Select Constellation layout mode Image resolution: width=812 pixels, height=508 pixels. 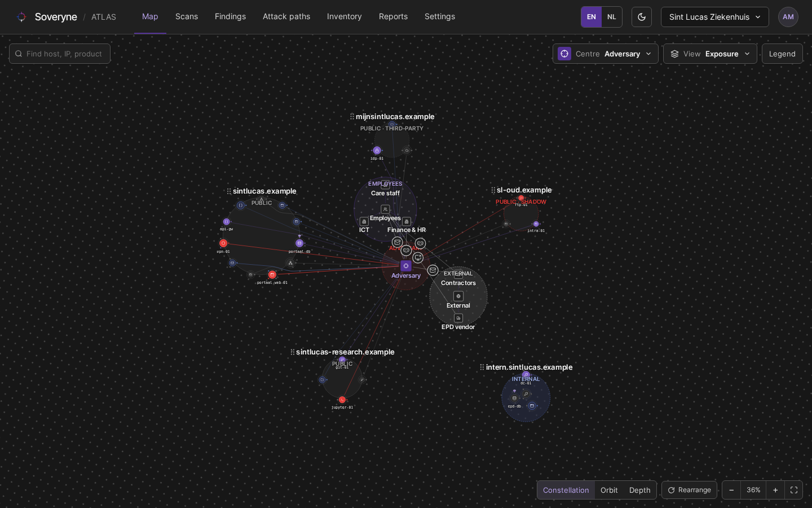coord(566,490)
